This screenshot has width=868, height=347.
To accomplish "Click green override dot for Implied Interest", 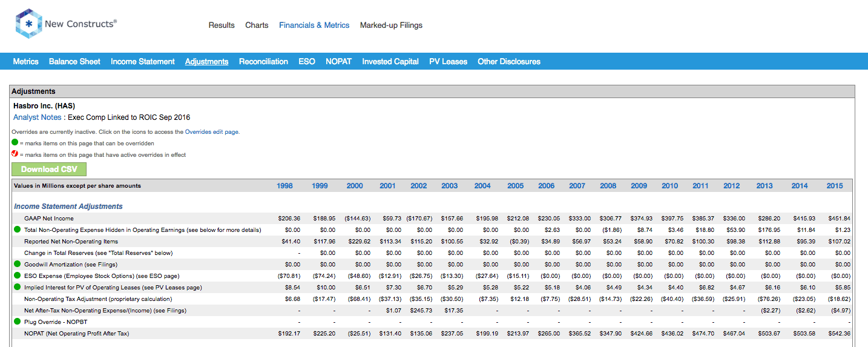I will [17, 288].
